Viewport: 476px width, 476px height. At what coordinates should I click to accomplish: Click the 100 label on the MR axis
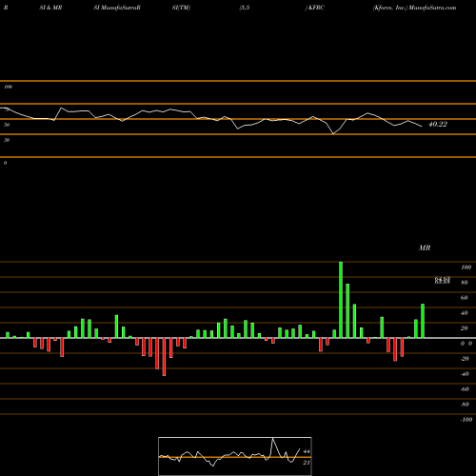(466, 268)
